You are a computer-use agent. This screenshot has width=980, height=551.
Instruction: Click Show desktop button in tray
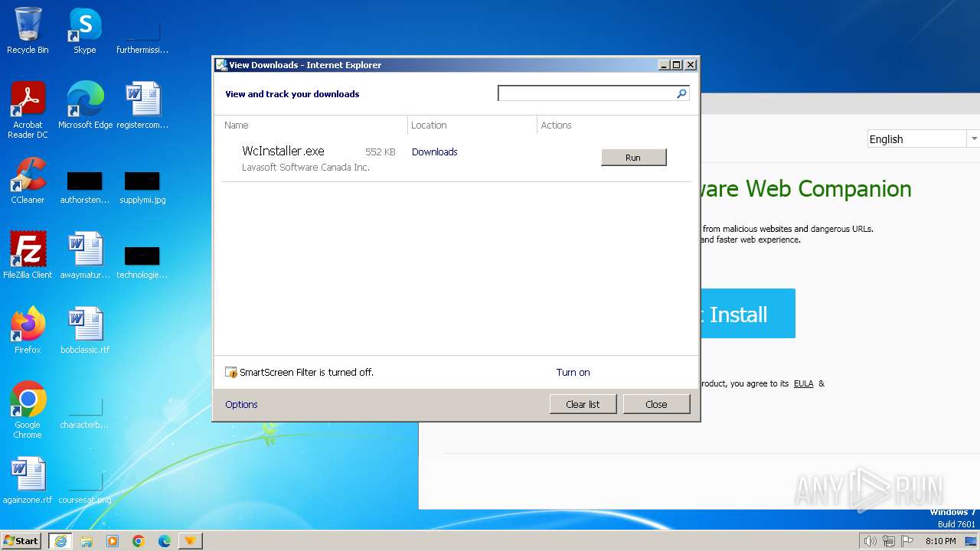coord(970,541)
